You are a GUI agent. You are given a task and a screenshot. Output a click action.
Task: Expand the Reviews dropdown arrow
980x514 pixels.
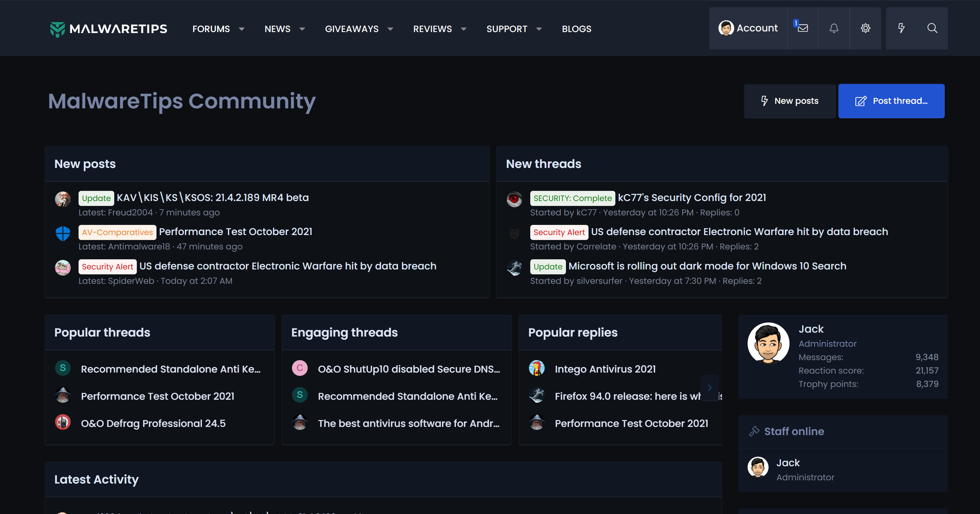[x=463, y=29]
